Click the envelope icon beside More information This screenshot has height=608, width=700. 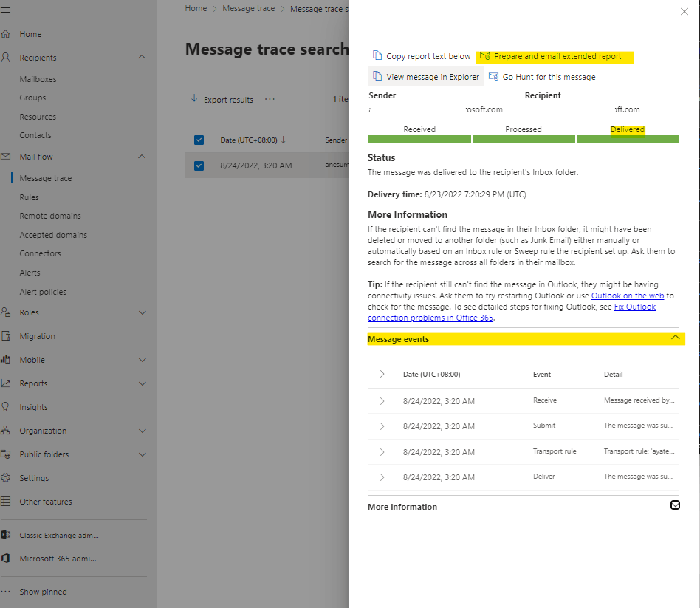tap(675, 505)
